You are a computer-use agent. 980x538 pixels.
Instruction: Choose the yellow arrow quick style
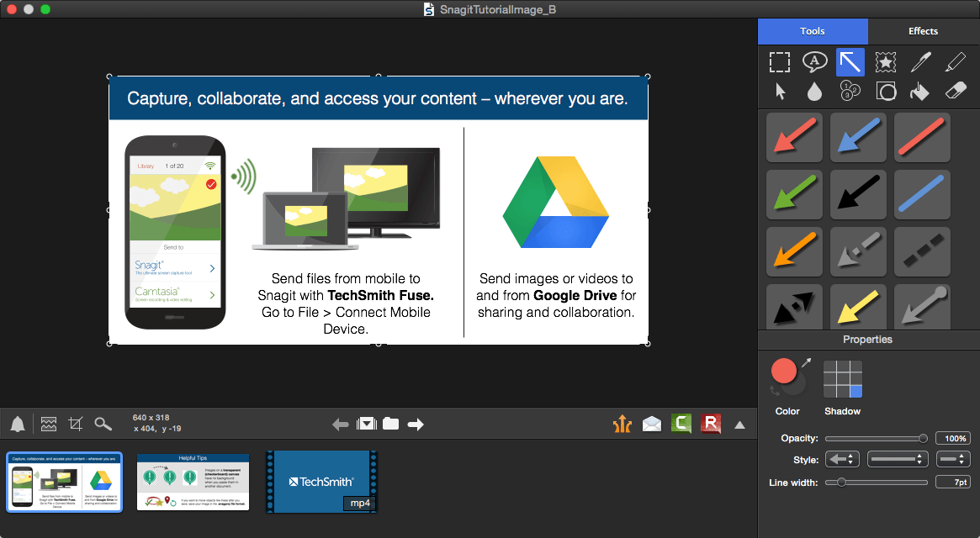pos(858,307)
